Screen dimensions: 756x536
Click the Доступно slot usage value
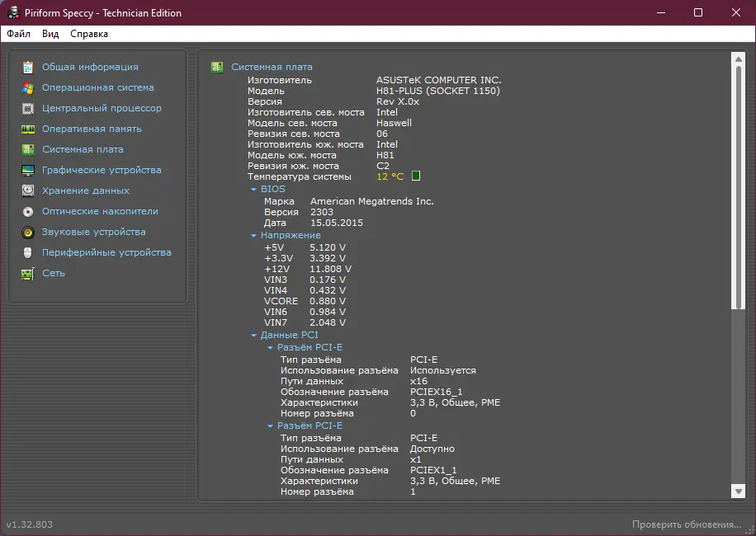click(x=432, y=449)
